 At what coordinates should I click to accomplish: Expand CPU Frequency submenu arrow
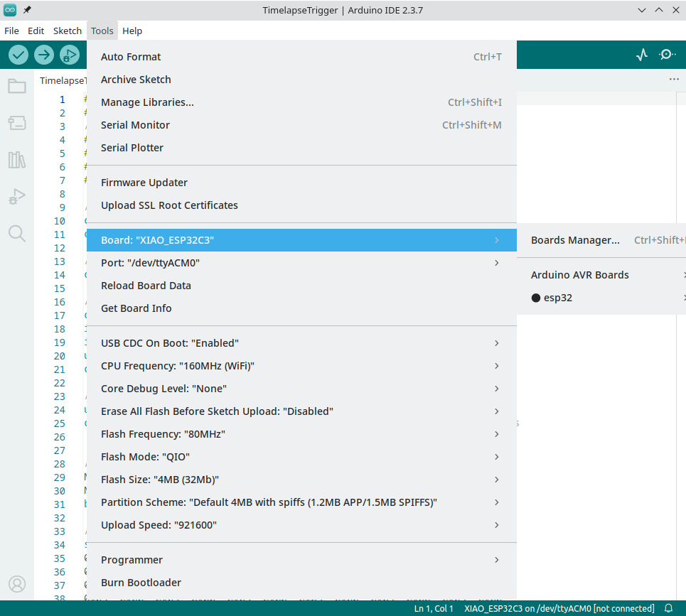(x=497, y=366)
